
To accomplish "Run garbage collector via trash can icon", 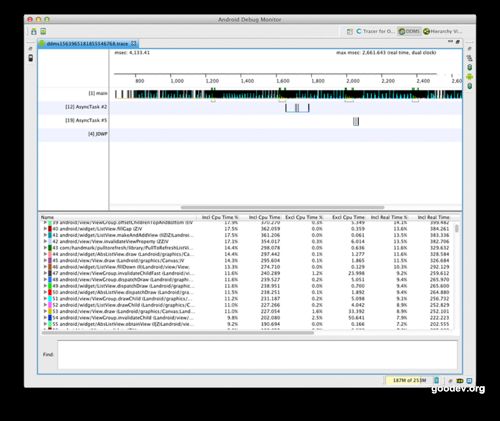I will click(x=436, y=380).
